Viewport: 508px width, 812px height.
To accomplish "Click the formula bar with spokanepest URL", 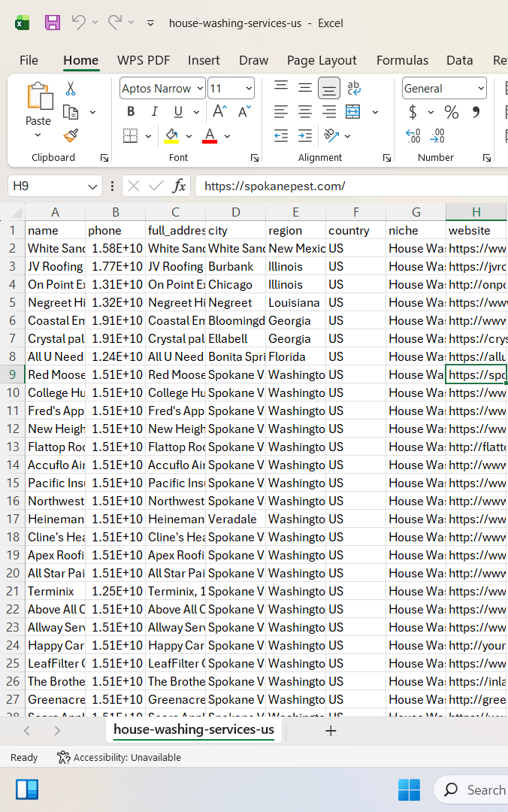I will [351, 186].
